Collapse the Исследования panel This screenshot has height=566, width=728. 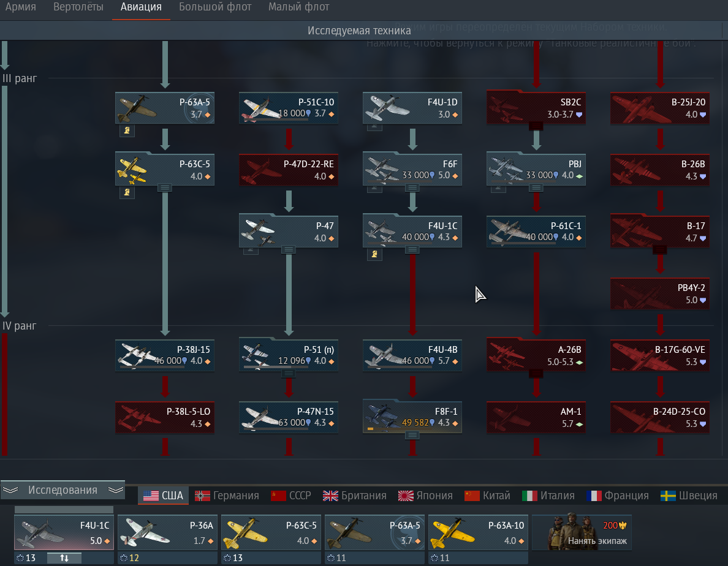pyautogui.click(x=63, y=490)
